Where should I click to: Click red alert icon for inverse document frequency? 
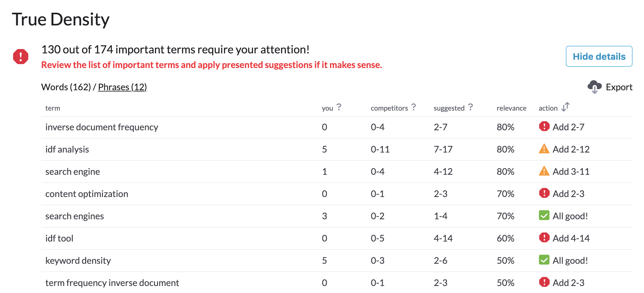click(544, 126)
